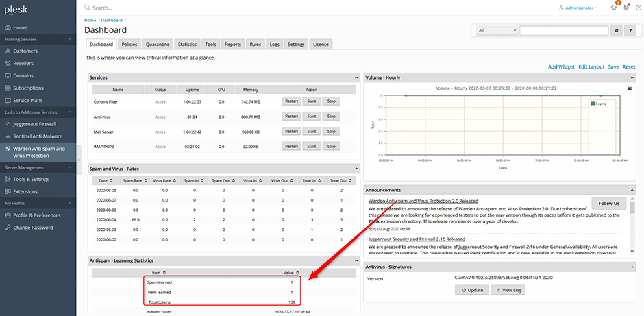Viewport: 644px width, 316px height.
Task: Switch to the Quarantine tab
Action: 158,45
